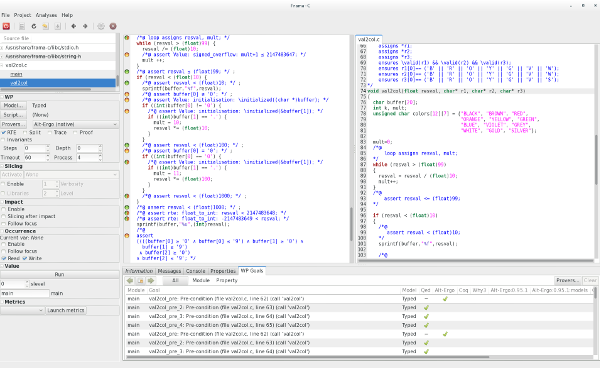Click the file tree horizontal scrollbar

tap(47, 90)
